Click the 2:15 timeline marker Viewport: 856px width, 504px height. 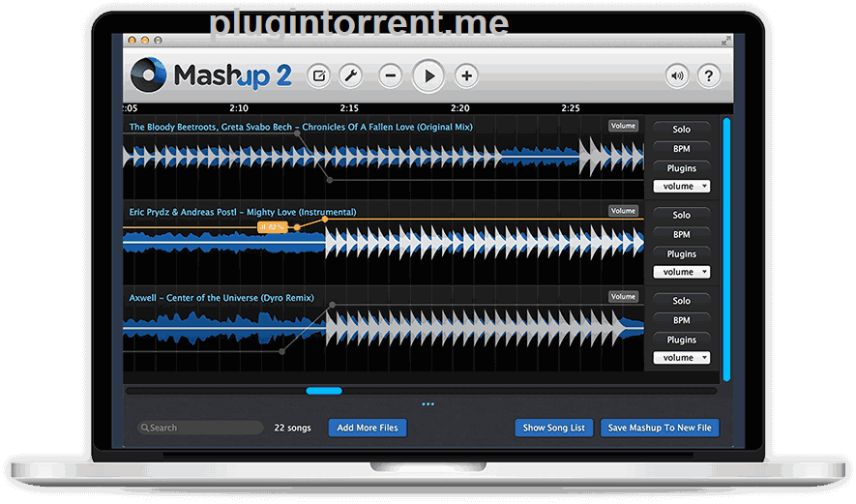[x=349, y=108]
